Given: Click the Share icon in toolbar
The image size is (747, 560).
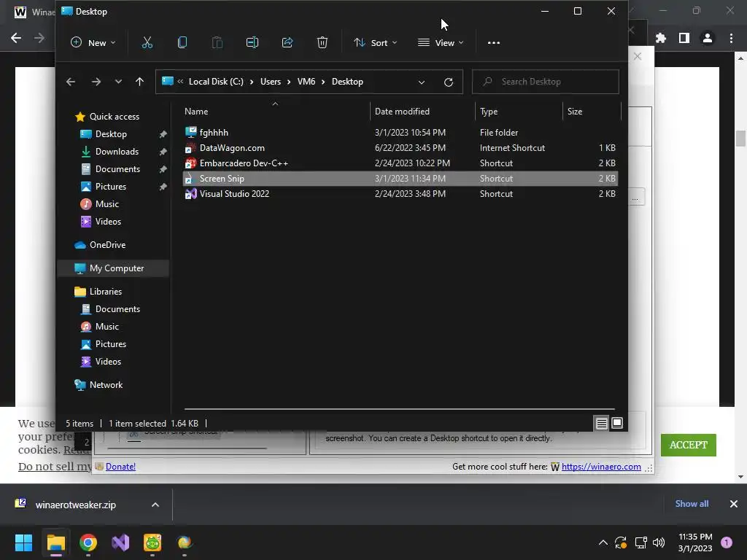Looking at the screenshot, I should [287, 42].
